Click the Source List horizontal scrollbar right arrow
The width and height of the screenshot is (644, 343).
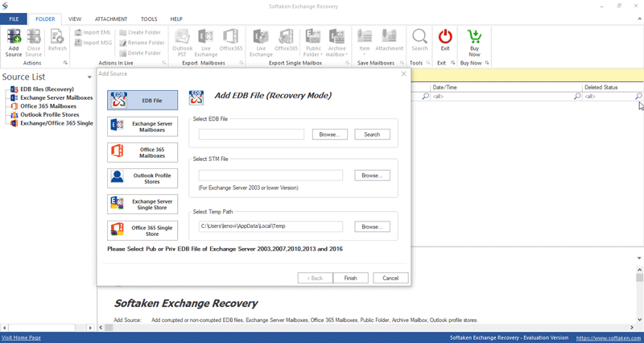91,328
